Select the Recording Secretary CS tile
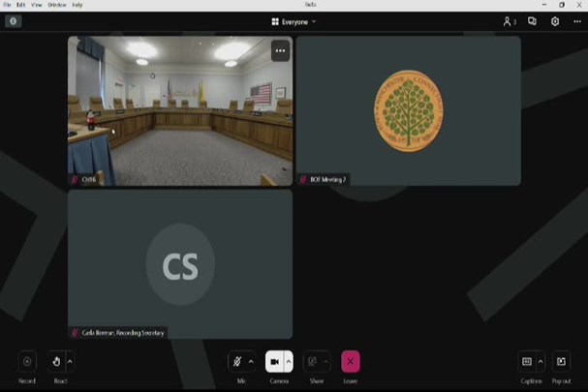The width and height of the screenshot is (588, 392). [180, 264]
